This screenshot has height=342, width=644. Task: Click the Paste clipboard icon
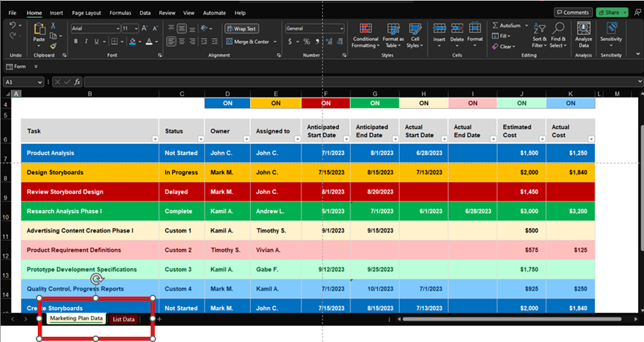pyautogui.click(x=39, y=29)
